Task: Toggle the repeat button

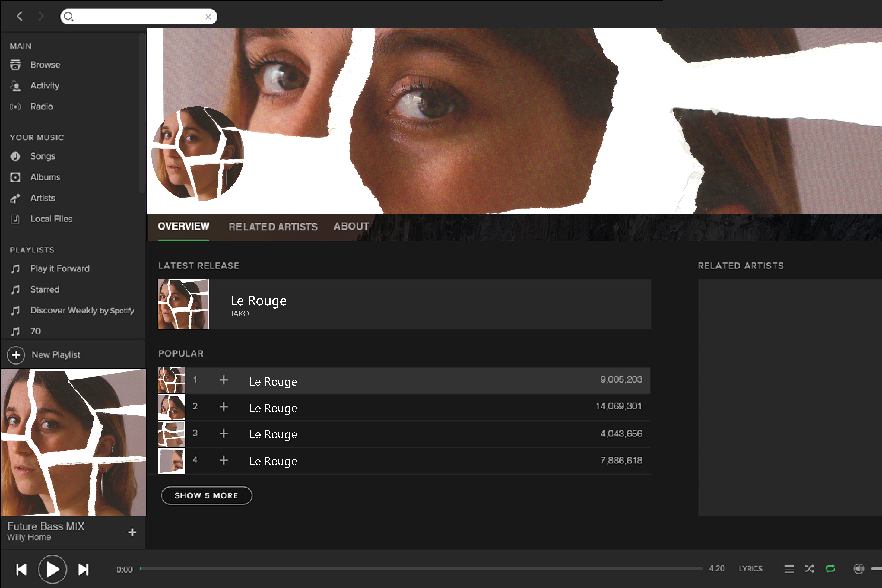Action: [x=830, y=569]
